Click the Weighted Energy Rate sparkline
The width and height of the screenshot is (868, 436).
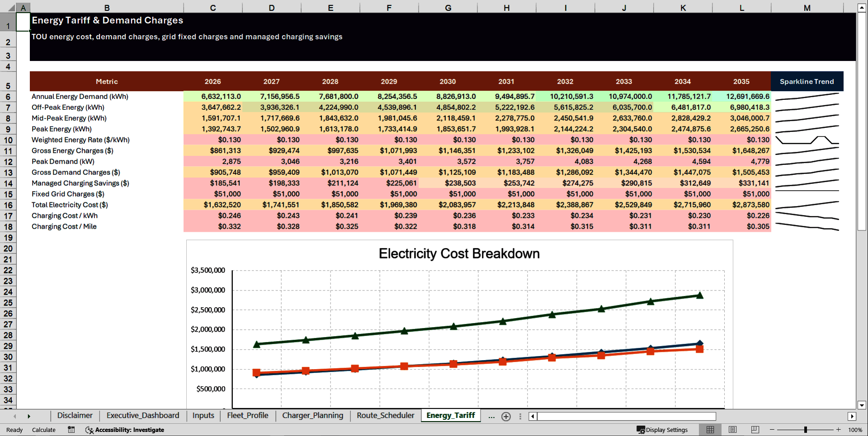(x=807, y=140)
